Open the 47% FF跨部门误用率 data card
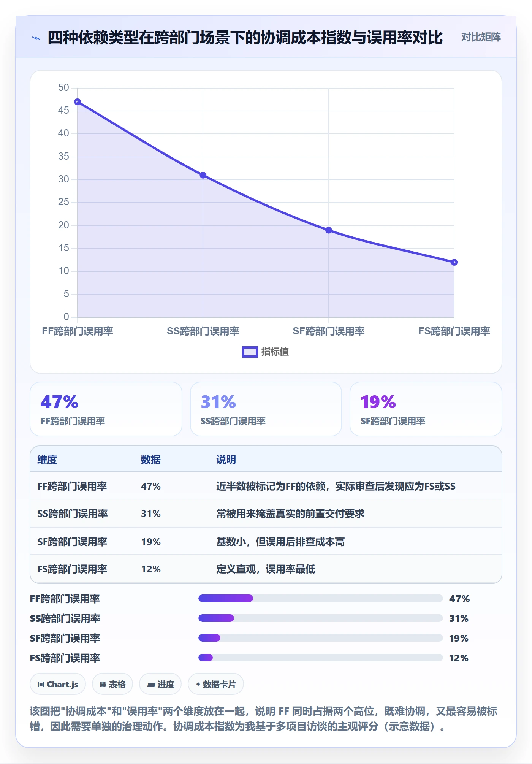Viewport: 532px width, 764px height. click(x=106, y=409)
